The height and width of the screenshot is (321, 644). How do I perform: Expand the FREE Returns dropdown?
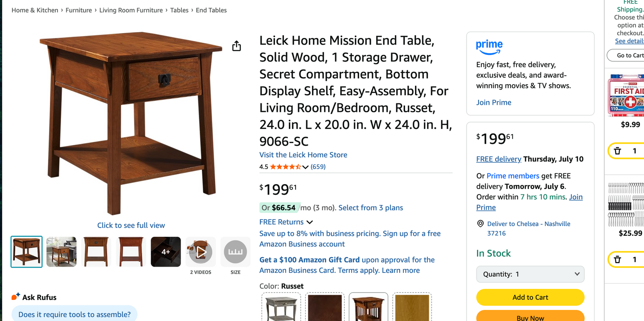coord(309,222)
